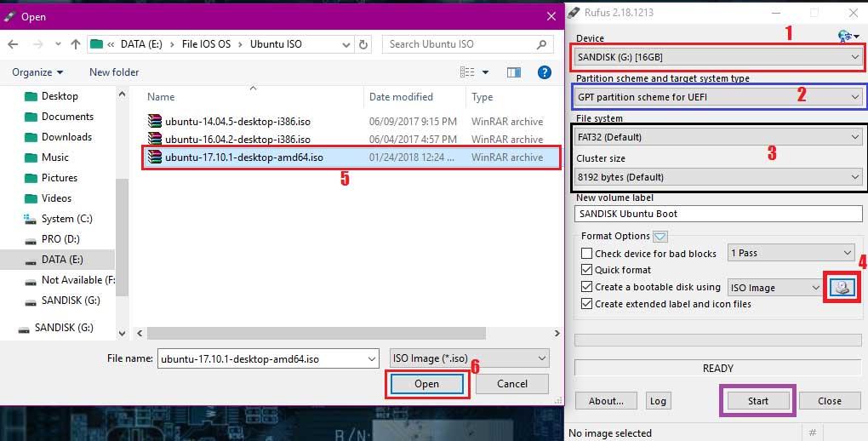Open Rufus language globe menu
This screenshot has width=868, height=441.
pyautogui.click(x=848, y=37)
